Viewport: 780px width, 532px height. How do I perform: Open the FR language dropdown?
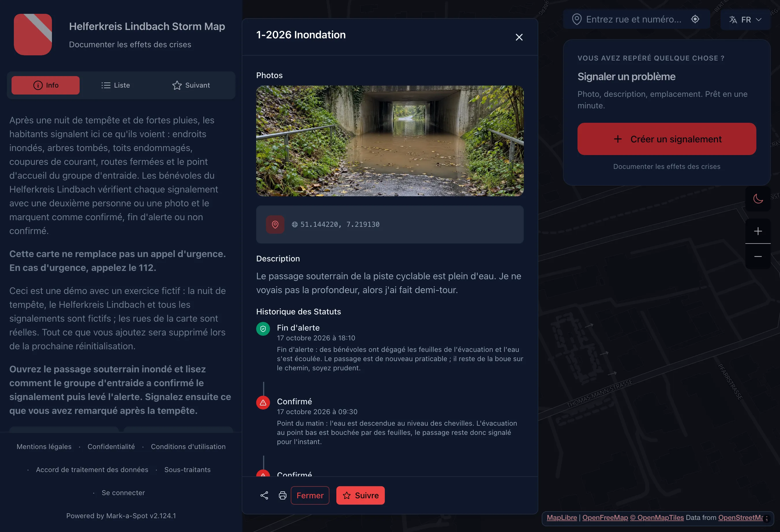tap(745, 19)
